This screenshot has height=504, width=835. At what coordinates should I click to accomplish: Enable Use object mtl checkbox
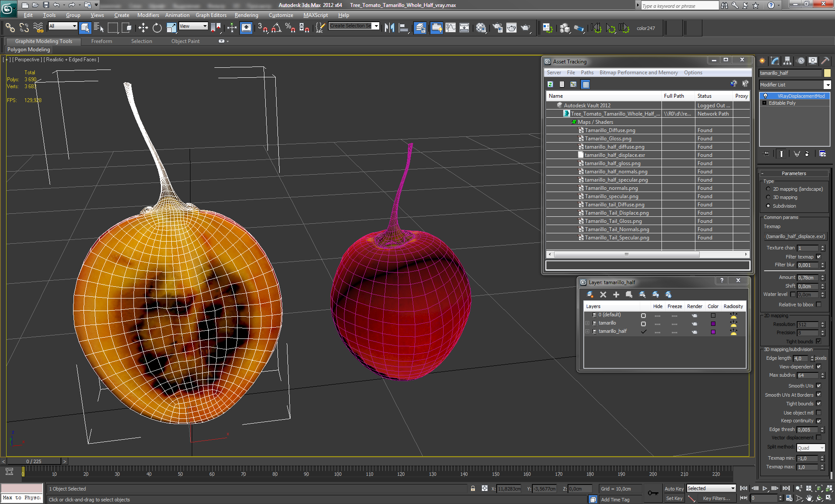click(x=818, y=413)
